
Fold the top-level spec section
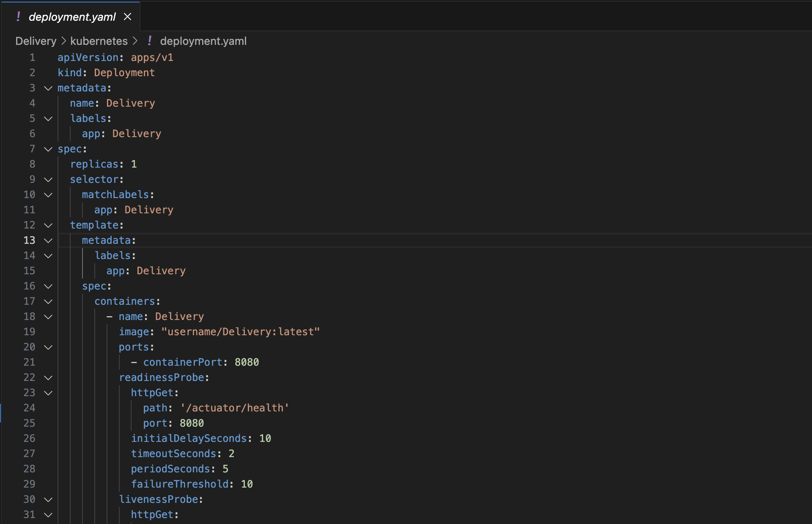tap(48, 149)
